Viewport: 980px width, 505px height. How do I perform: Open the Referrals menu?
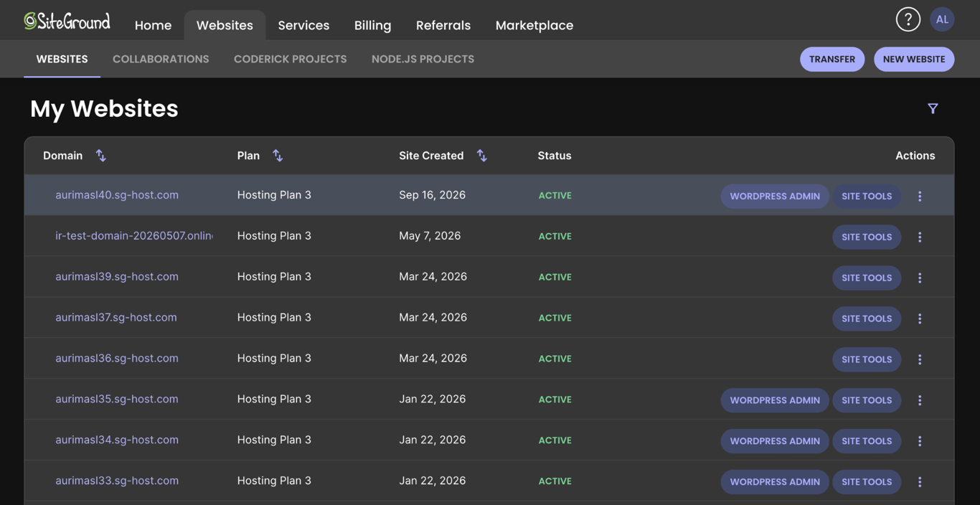pos(443,25)
